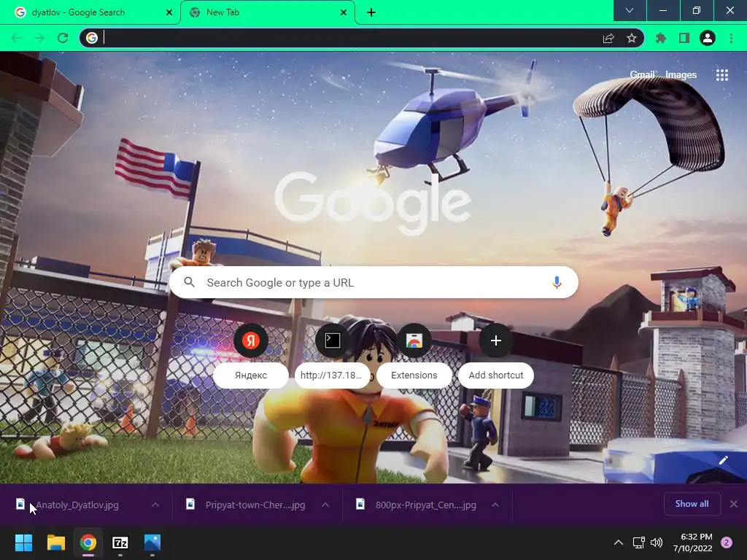
Task: Go back using the browser back arrow
Action: pyautogui.click(x=16, y=38)
